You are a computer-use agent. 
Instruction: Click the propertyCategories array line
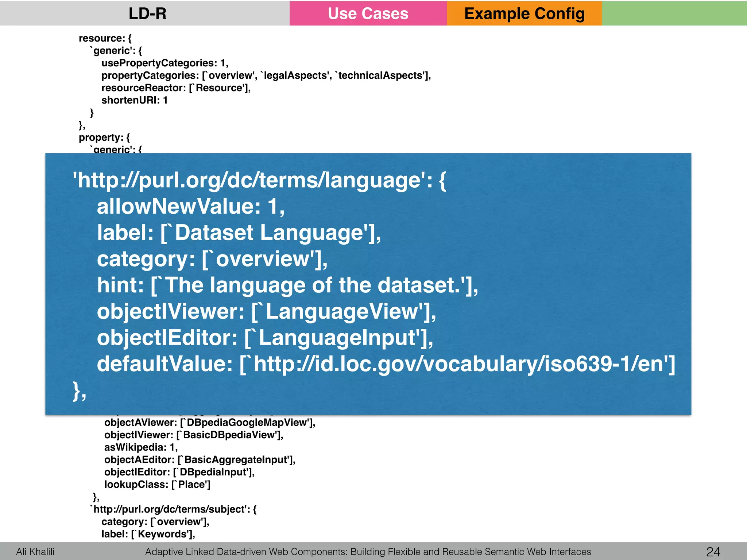(x=266, y=75)
